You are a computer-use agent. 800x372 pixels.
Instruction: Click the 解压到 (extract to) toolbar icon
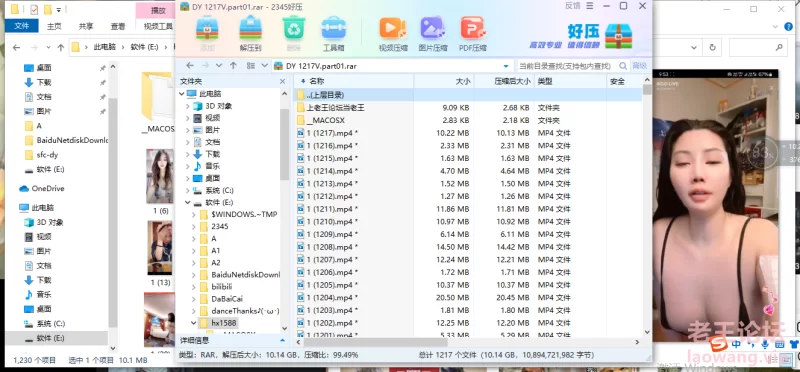[251, 33]
